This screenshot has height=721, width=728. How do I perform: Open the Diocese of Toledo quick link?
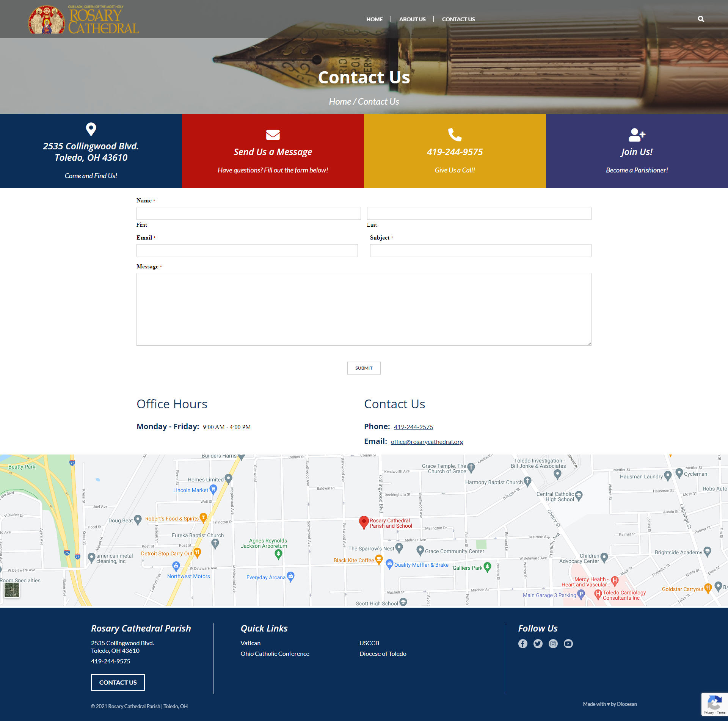383,654
